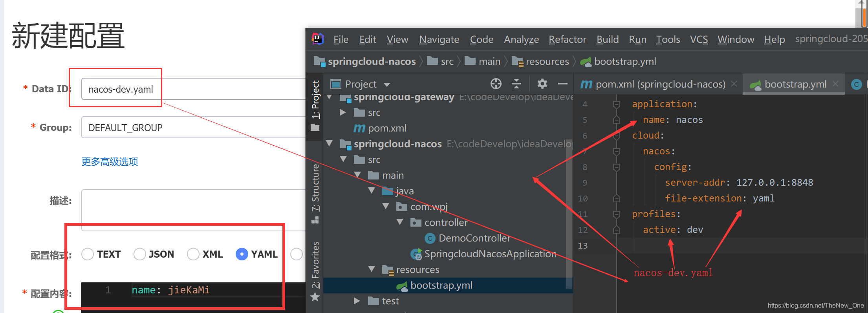The image size is (868, 313).
Task: Open the Project view dropdown arrow
Action: [x=387, y=84]
